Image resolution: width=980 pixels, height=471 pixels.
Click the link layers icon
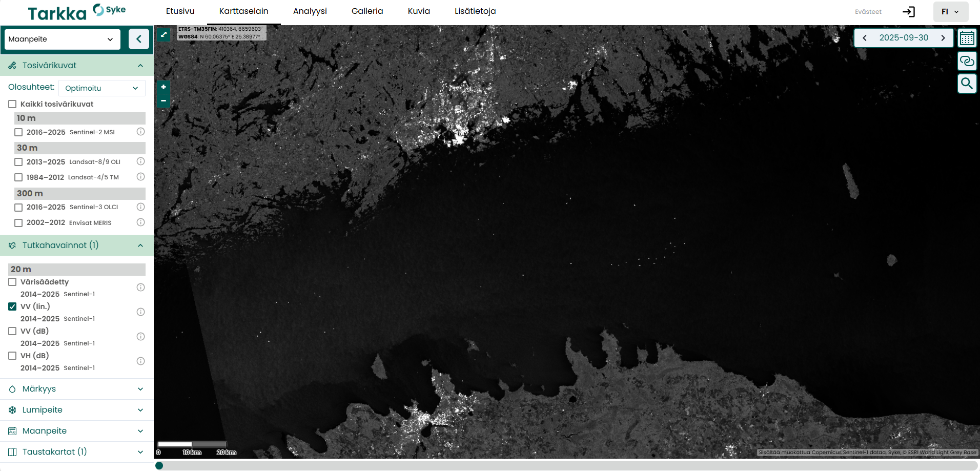967,61
